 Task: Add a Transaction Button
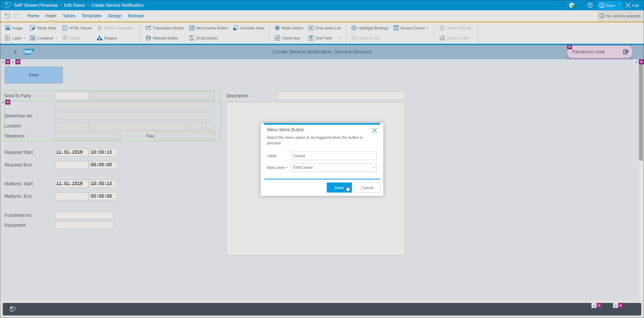tap(165, 28)
